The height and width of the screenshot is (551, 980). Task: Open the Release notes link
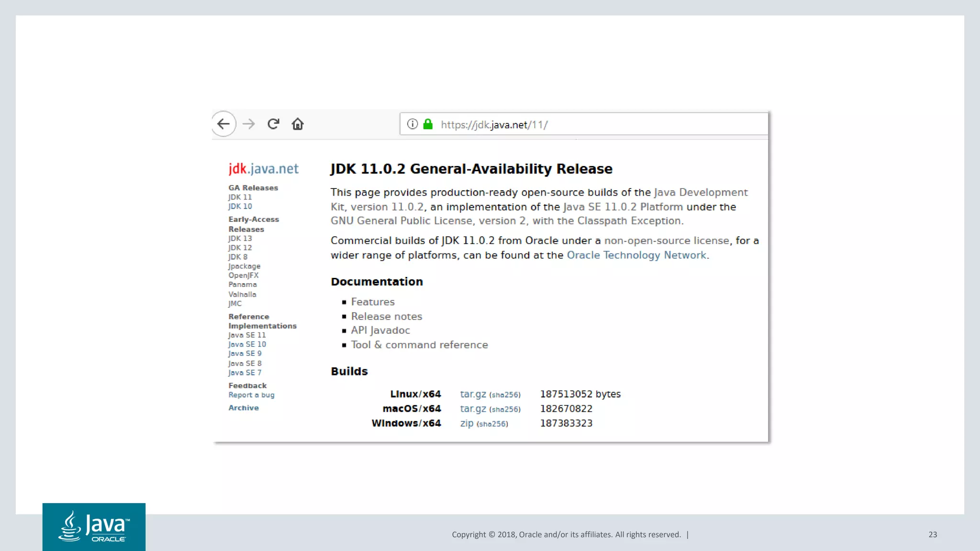(x=387, y=316)
